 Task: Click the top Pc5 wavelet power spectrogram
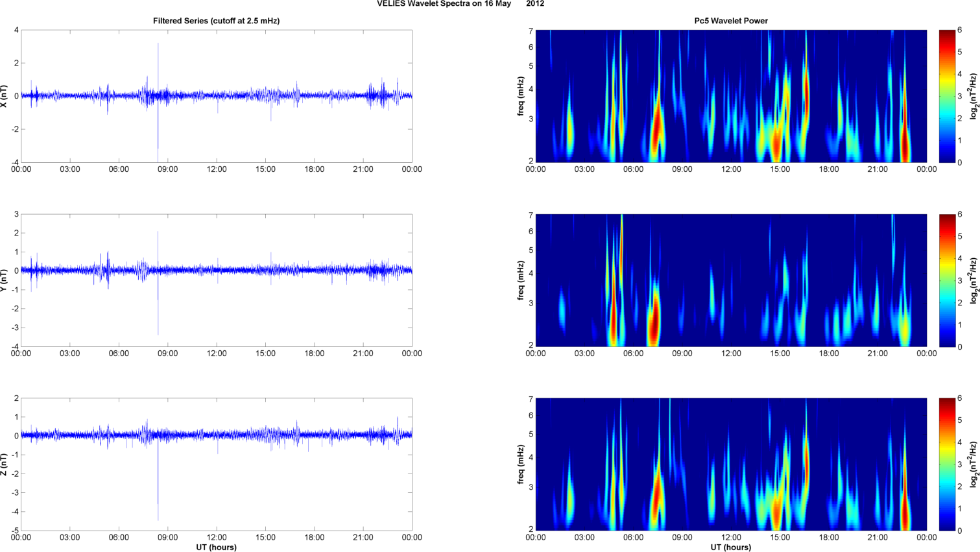tap(731, 96)
